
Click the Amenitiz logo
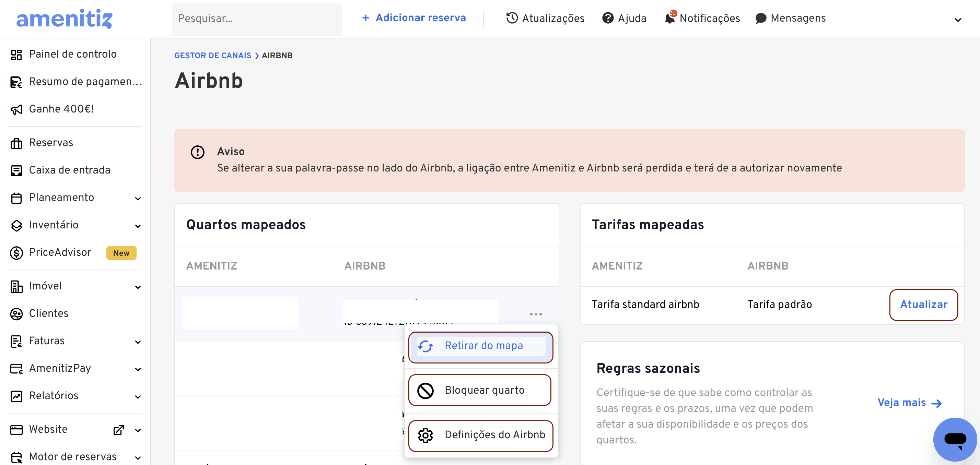point(64,19)
